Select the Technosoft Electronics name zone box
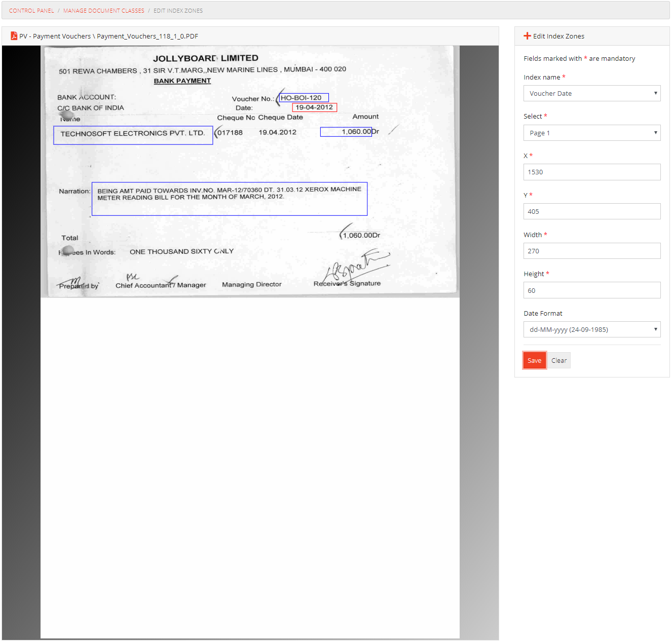 [x=133, y=135]
